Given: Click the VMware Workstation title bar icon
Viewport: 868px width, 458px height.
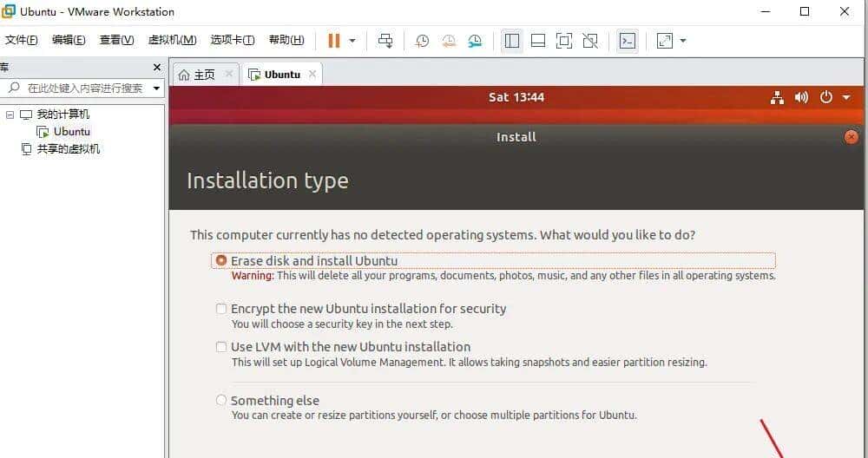Looking at the screenshot, I should [9, 11].
